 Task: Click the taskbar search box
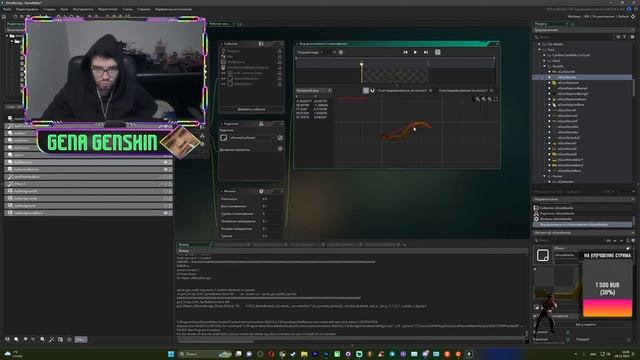(206, 354)
